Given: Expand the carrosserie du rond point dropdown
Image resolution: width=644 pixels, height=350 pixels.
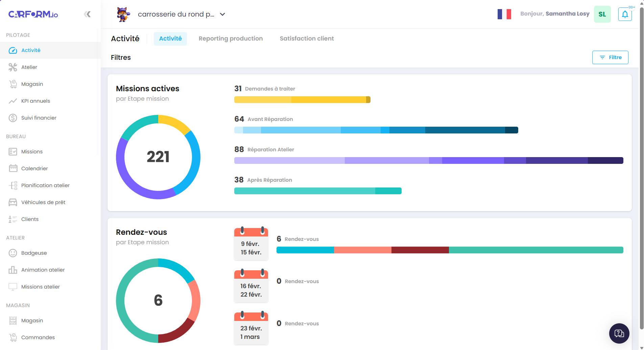Looking at the screenshot, I should 222,14.
